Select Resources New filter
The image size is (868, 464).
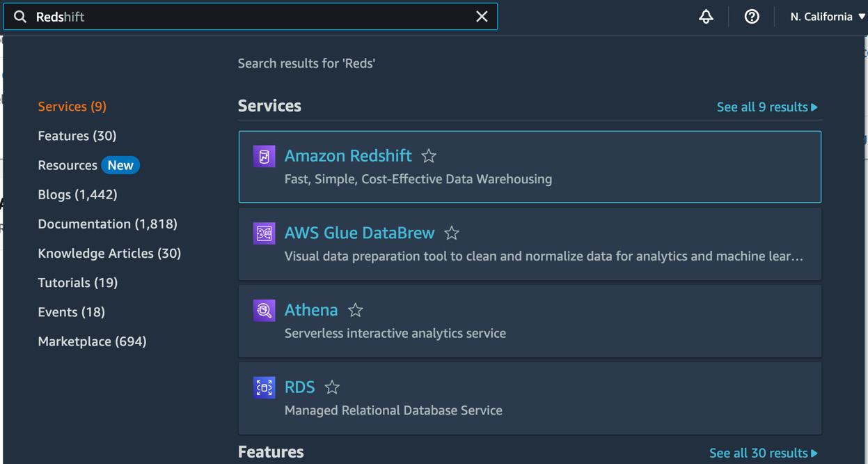(x=88, y=165)
